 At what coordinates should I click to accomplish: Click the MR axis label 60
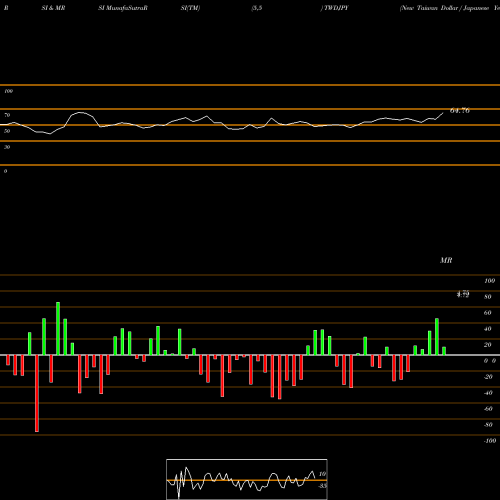(488, 313)
